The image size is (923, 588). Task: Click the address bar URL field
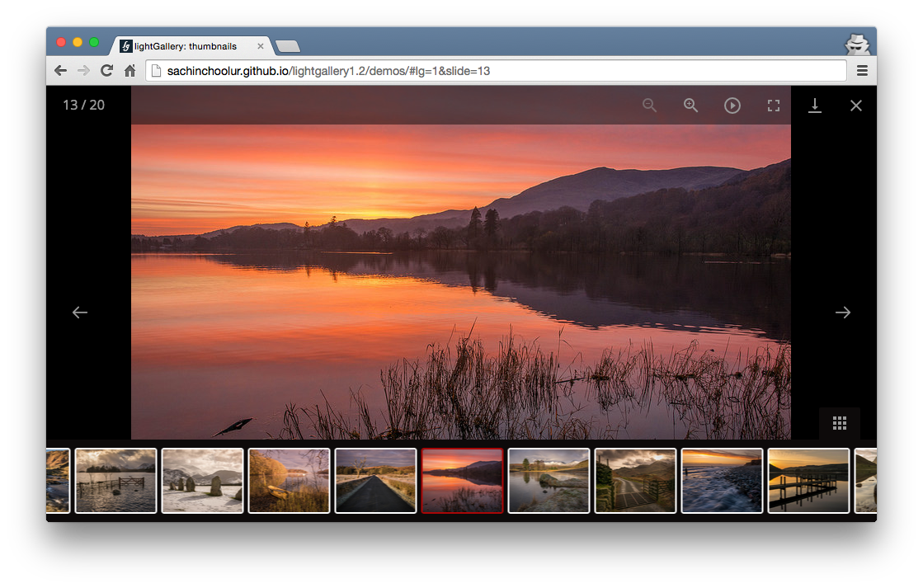[x=495, y=71]
